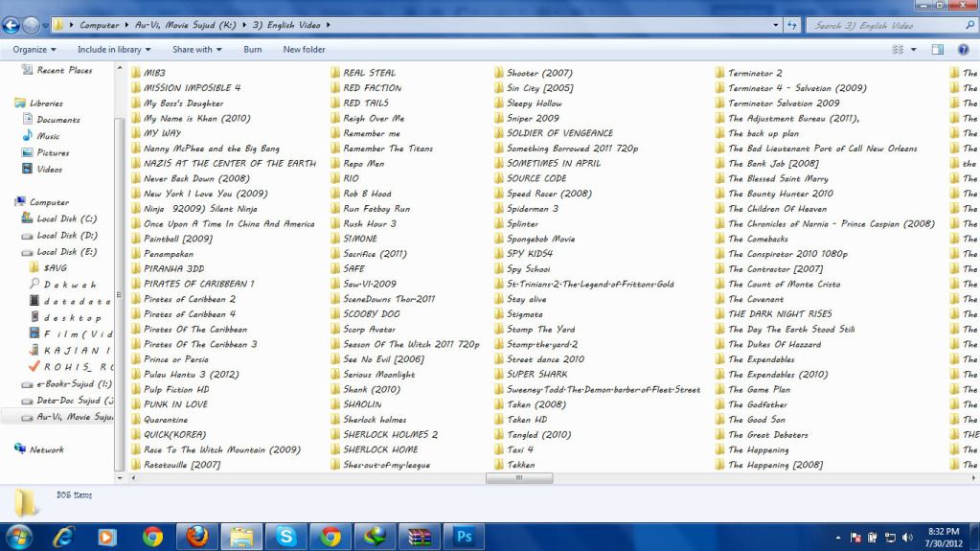This screenshot has height=551, width=980.
Task: Open the address bar history dropdown
Action: (776, 25)
